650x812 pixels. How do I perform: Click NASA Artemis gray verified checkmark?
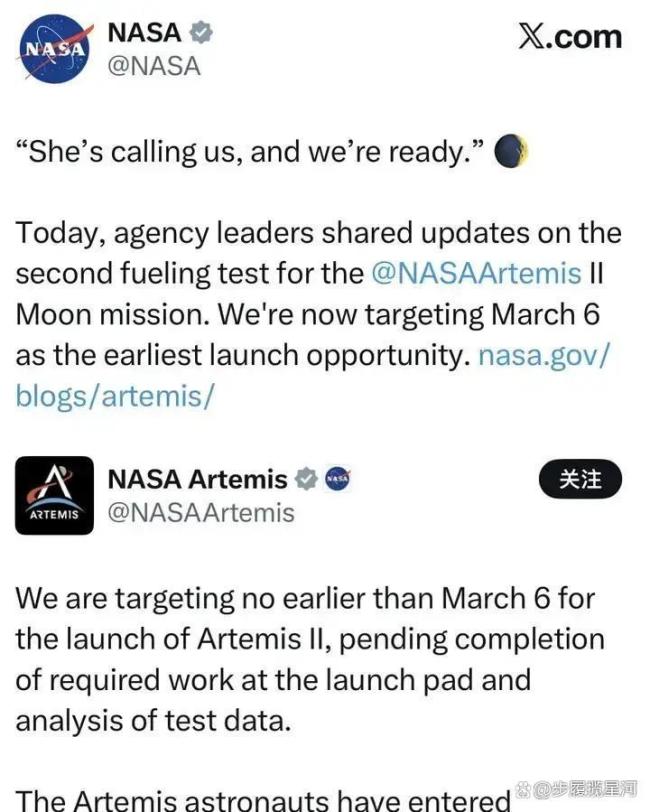[x=307, y=479]
